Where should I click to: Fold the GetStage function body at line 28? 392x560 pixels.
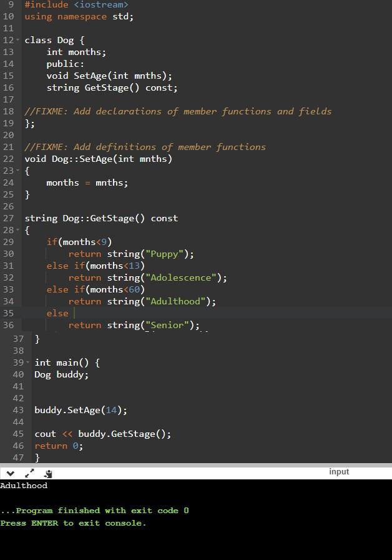18,229
